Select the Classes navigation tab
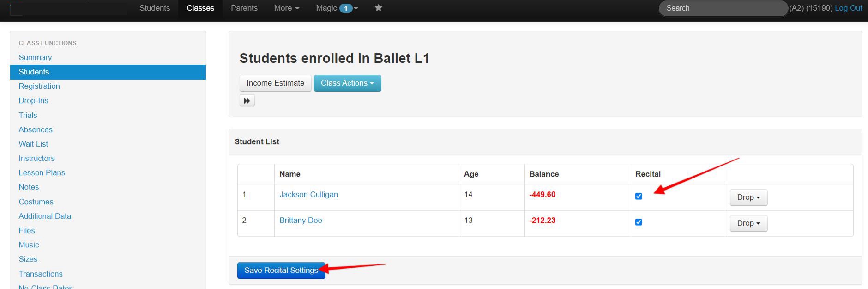Viewport: 868px width, 289px height. tap(200, 8)
